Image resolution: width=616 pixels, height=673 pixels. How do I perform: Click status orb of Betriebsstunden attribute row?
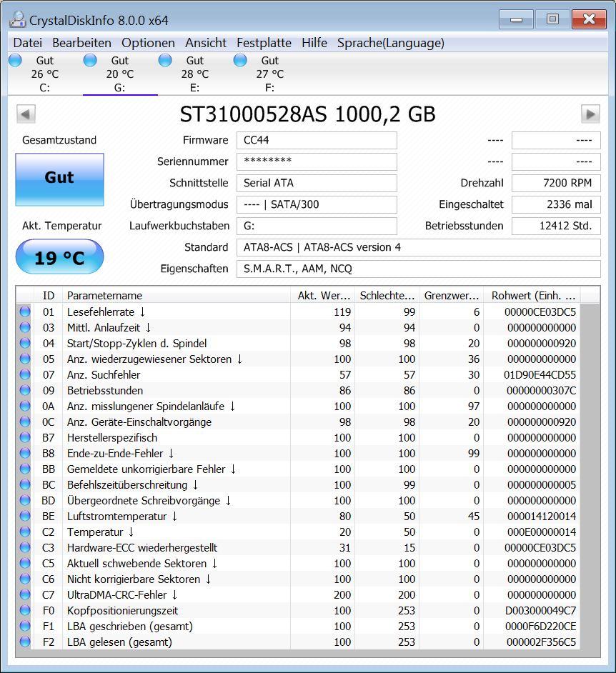pyautogui.click(x=25, y=390)
